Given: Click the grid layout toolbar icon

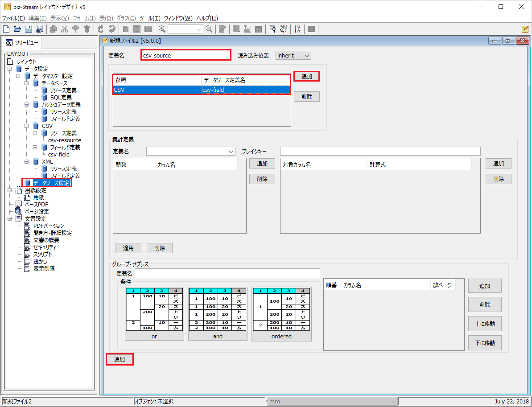Looking at the screenshot, I should (x=236, y=29).
